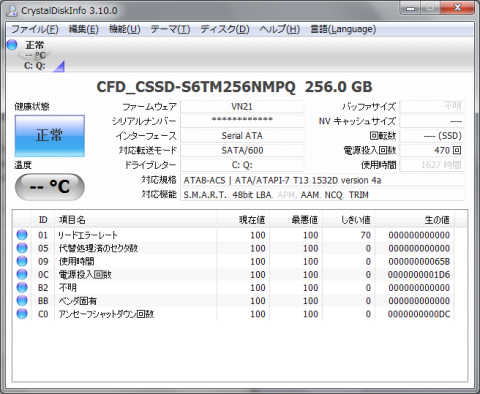Screen dimensions: 480x394
Task: Click status orb for ID 09 使用時間
Action: [x=22, y=261]
